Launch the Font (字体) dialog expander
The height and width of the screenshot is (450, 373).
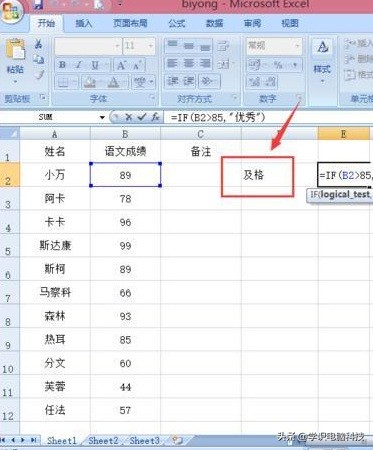point(153,98)
